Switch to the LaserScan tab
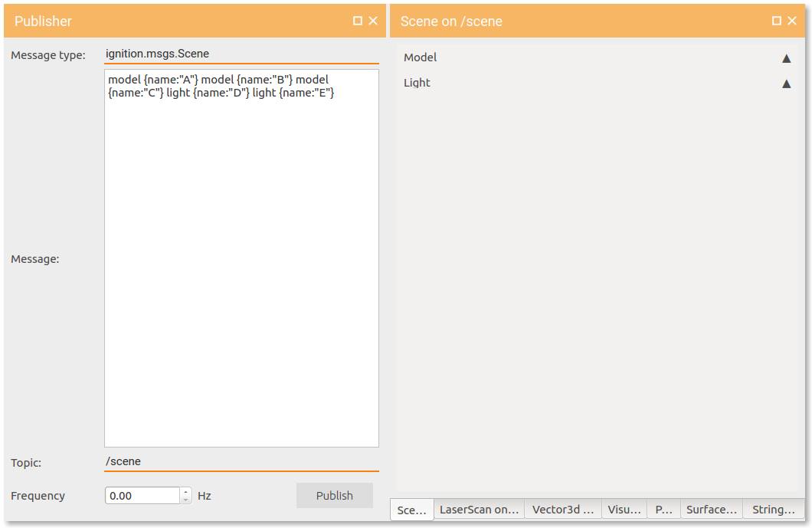Screen dimensions: 812x528 pos(479,509)
